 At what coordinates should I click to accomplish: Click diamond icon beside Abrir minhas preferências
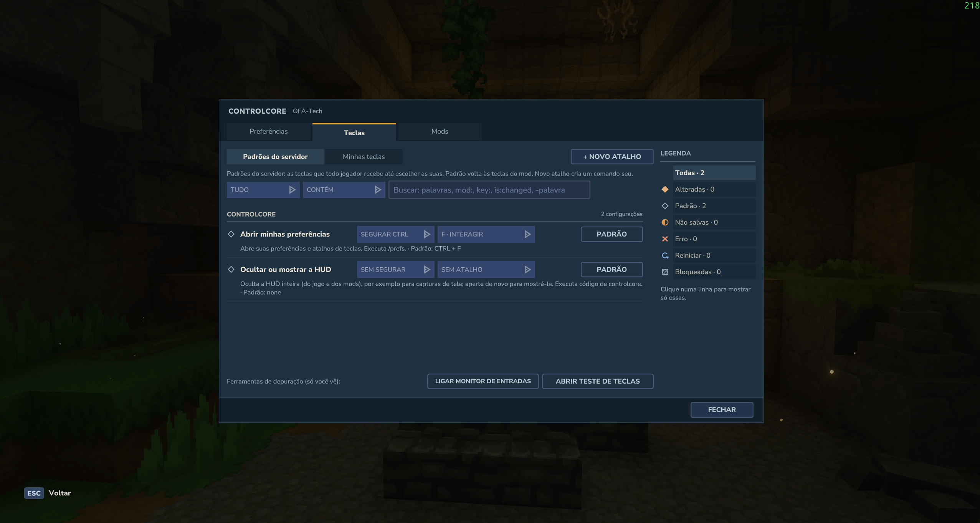(x=231, y=234)
